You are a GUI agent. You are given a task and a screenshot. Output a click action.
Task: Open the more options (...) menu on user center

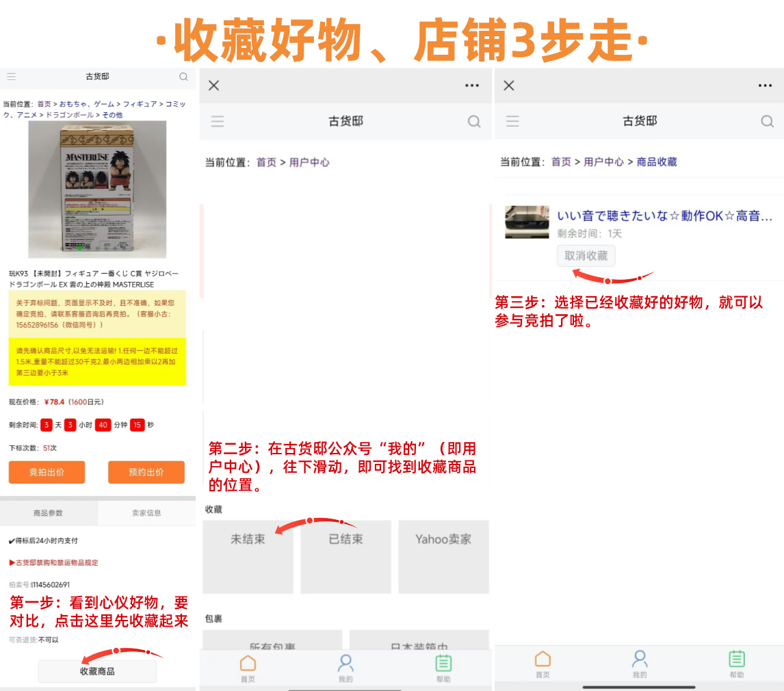[471, 86]
